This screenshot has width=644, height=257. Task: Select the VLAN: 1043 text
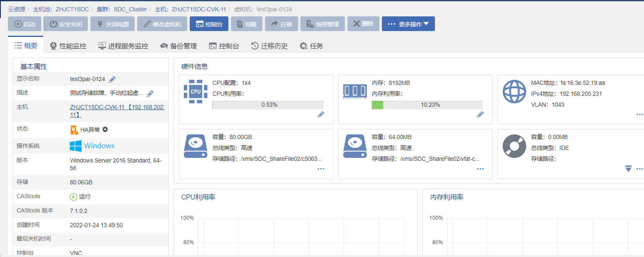(x=548, y=105)
